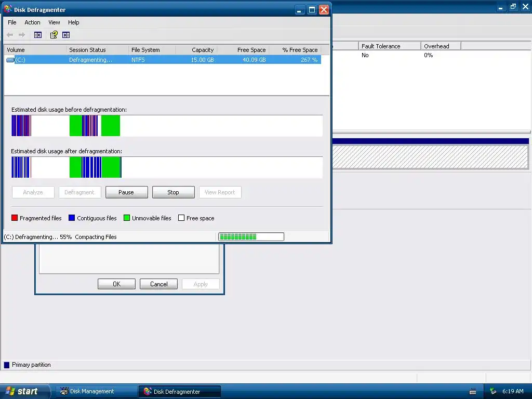Toggle the console tree pane icon
The image size is (532, 399).
click(37, 35)
